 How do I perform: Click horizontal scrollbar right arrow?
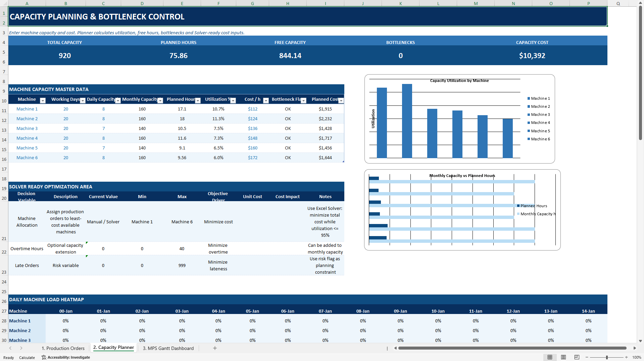point(635,348)
